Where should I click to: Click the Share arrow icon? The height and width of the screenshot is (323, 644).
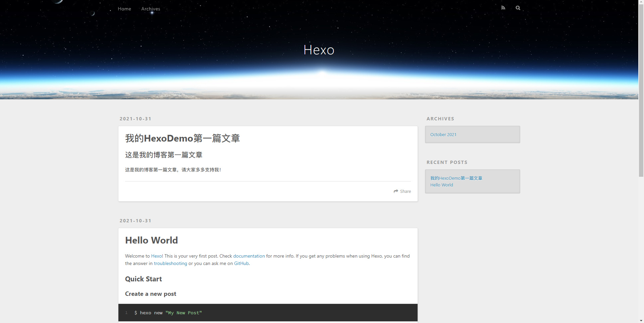[396, 191]
